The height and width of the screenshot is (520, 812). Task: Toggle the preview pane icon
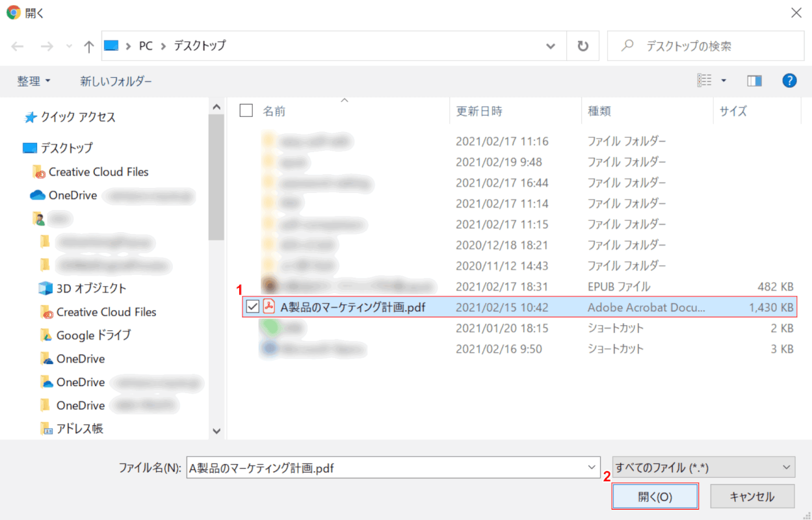click(x=754, y=81)
